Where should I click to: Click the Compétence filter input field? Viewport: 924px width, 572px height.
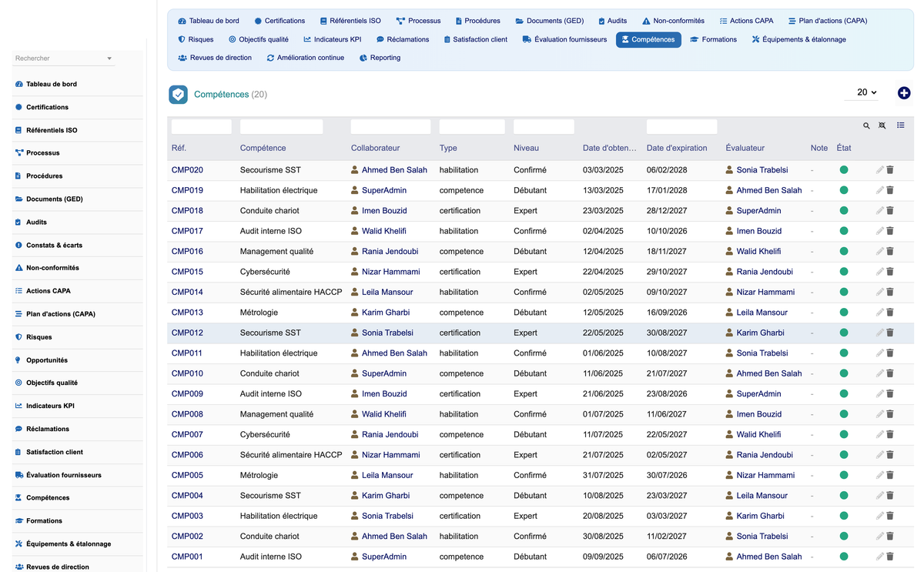[x=281, y=126]
